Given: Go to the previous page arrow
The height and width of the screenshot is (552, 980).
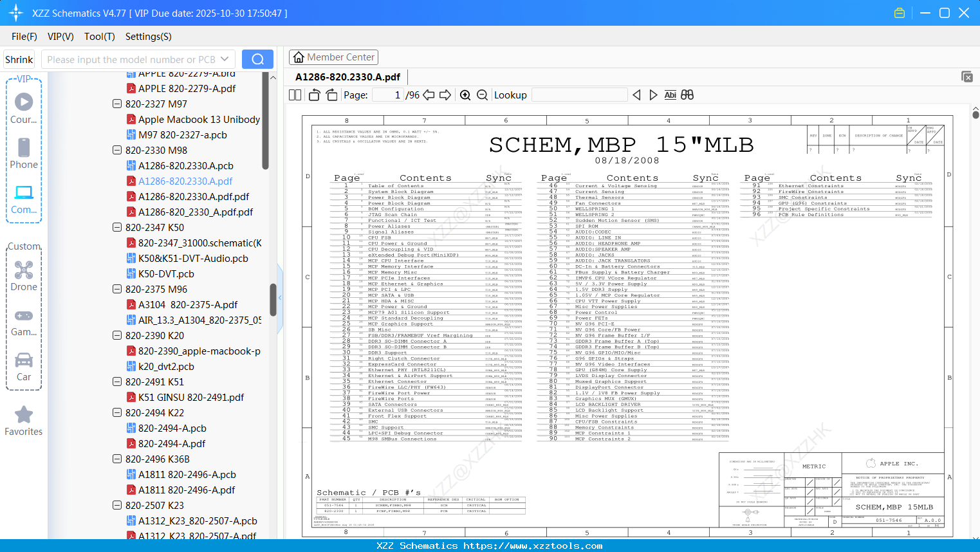Looking at the screenshot, I should point(429,95).
